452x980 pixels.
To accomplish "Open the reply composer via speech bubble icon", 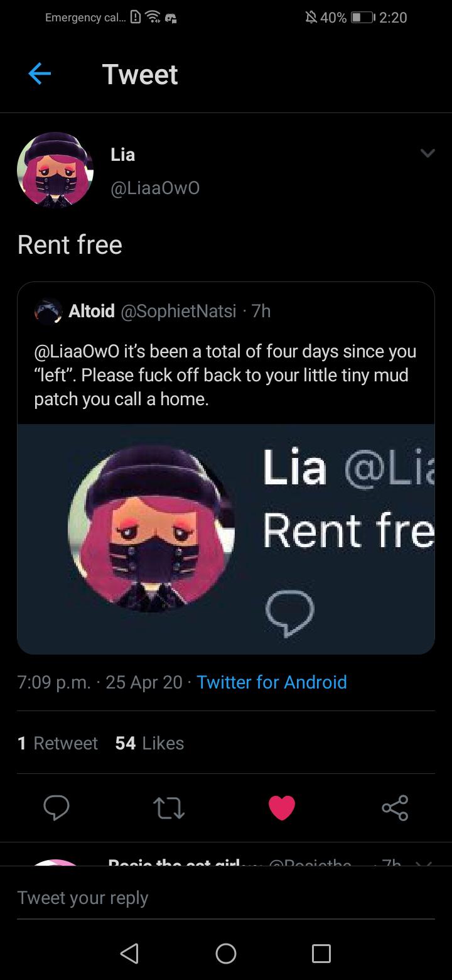I will point(56,808).
